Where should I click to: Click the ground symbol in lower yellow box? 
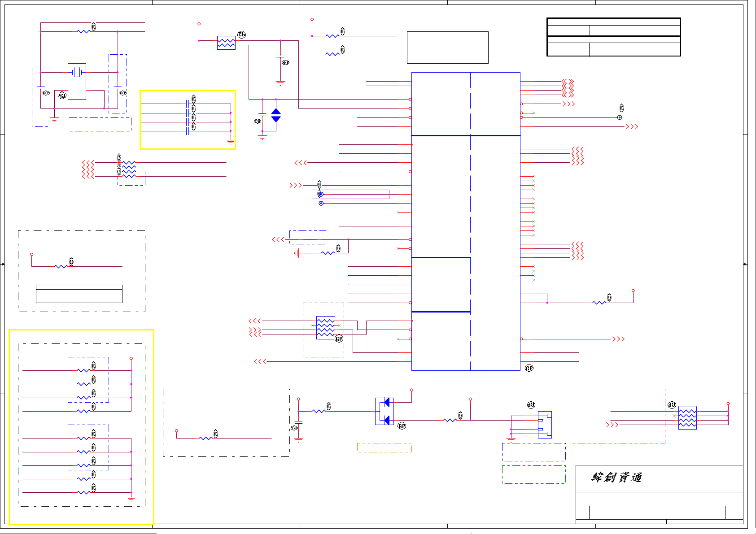(131, 499)
